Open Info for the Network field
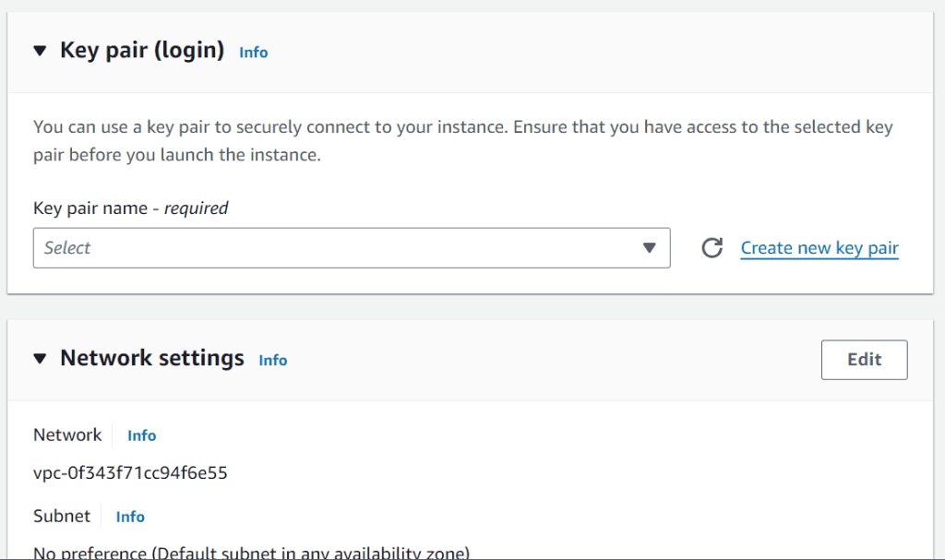This screenshot has height=560, width=945. coord(141,435)
